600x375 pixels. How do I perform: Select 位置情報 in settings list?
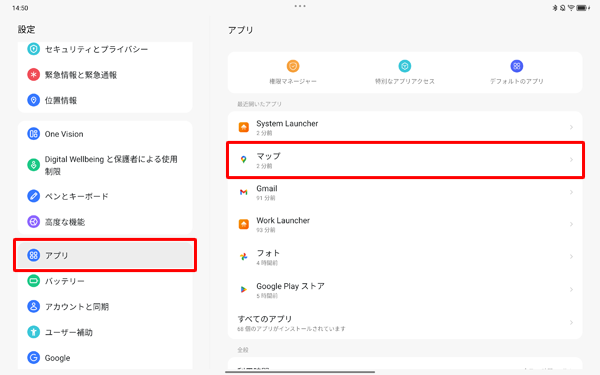[105, 100]
